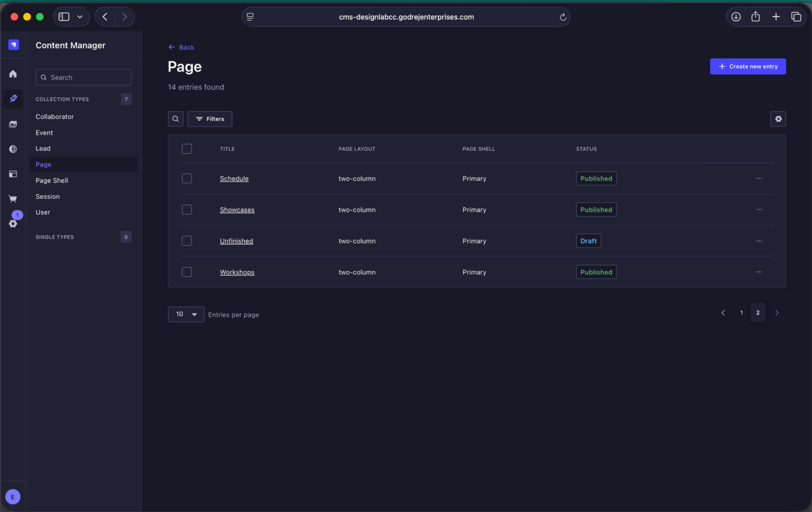The image size is (812, 512).
Task: Reload the browser page
Action: [x=562, y=17]
